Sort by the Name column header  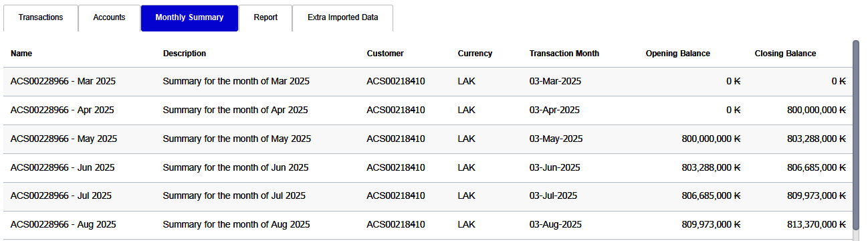(x=21, y=54)
